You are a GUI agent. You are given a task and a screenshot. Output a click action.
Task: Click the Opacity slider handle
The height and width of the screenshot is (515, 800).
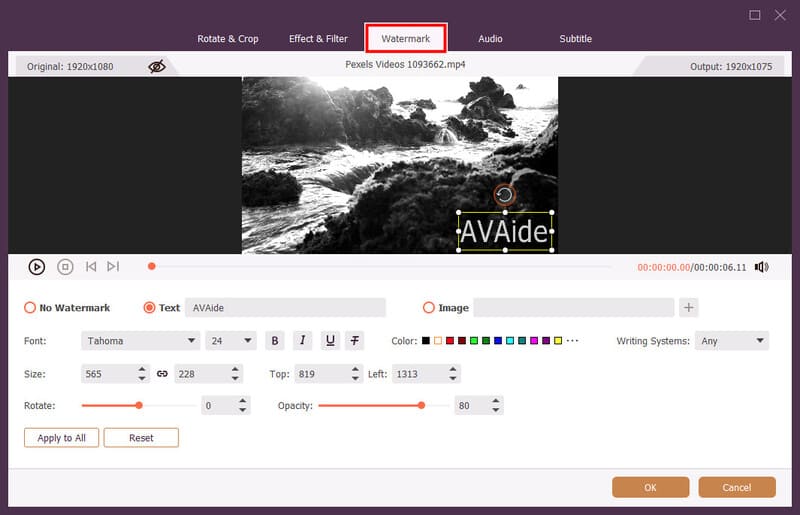coord(421,405)
